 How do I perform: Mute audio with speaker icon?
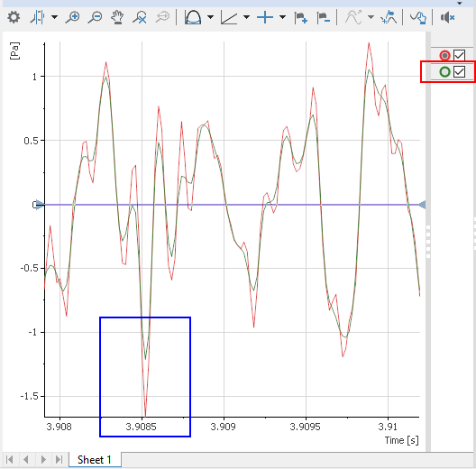[447, 17]
